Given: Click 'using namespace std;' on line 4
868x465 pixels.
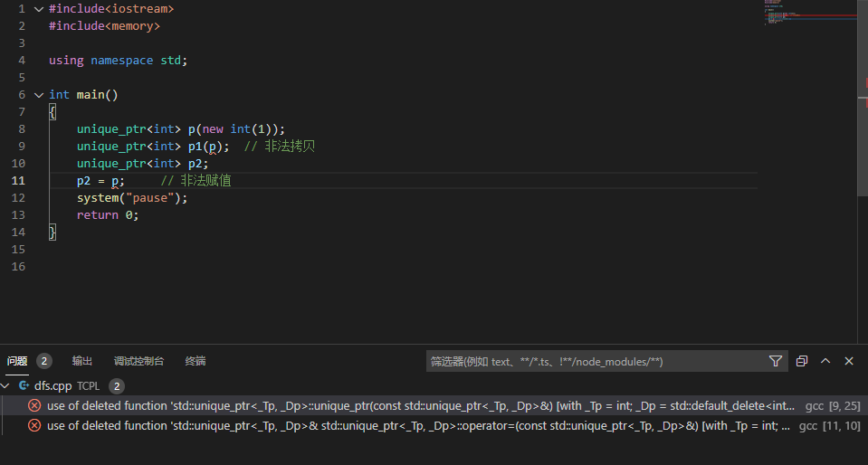Looking at the screenshot, I should [119, 61].
